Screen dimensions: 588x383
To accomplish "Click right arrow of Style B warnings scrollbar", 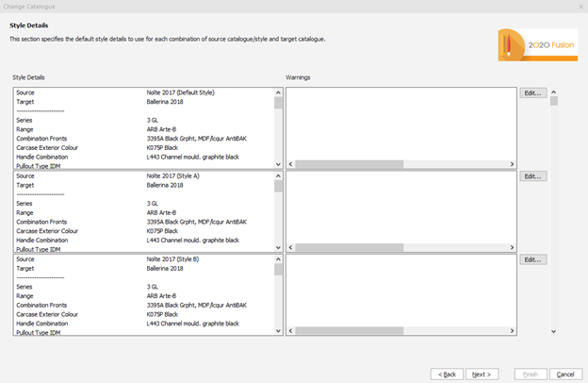I will point(512,331).
